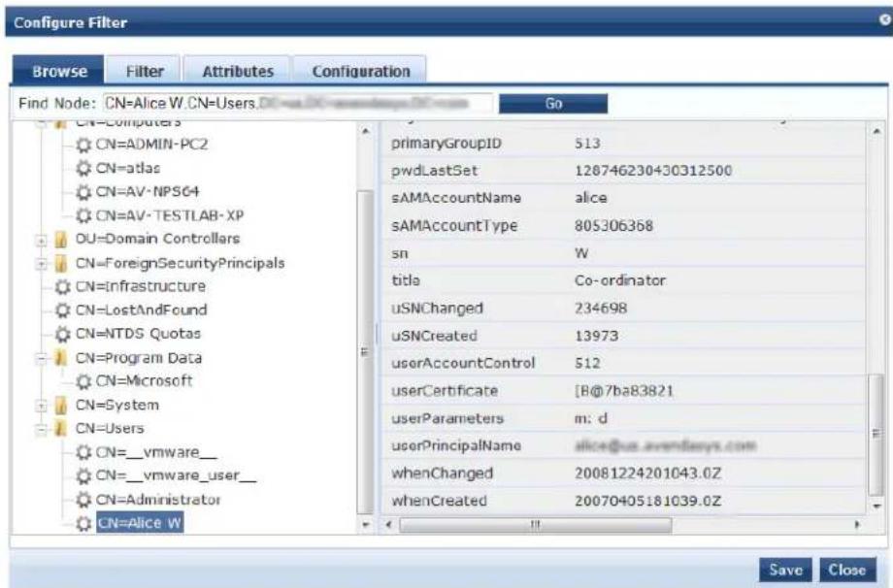Click the gear icon beside CN=LostAndFound
Image resolution: width=893 pixels, height=588 pixels.
point(63,310)
